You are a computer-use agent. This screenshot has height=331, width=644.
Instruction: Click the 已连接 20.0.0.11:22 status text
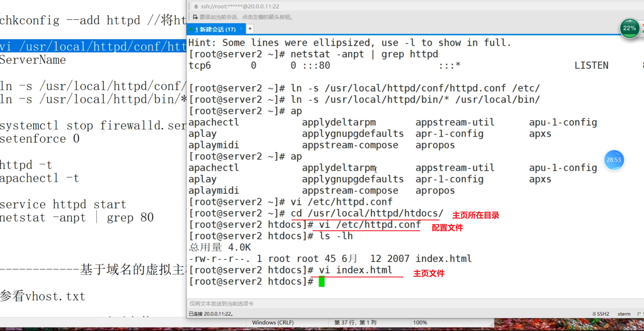pyautogui.click(x=211, y=314)
